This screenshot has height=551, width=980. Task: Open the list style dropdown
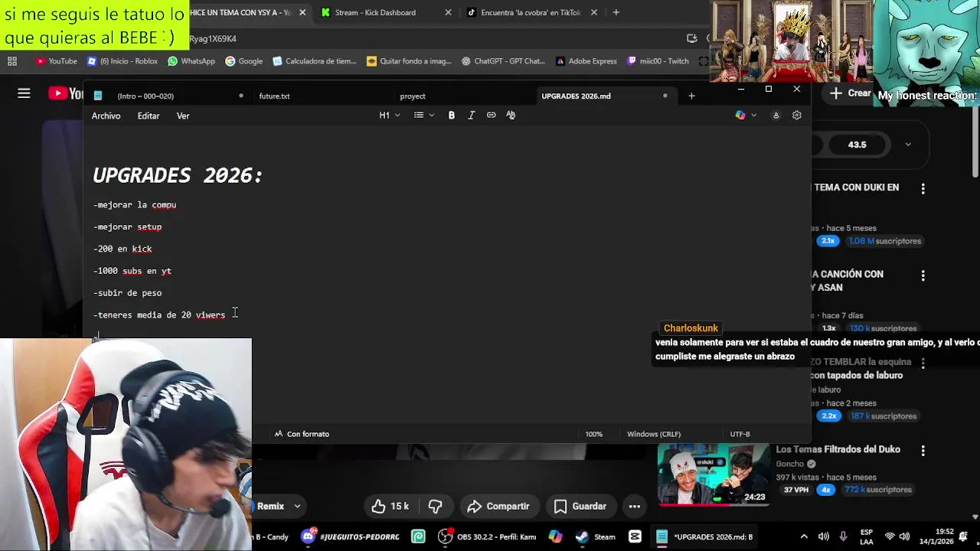tap(423, 115)
